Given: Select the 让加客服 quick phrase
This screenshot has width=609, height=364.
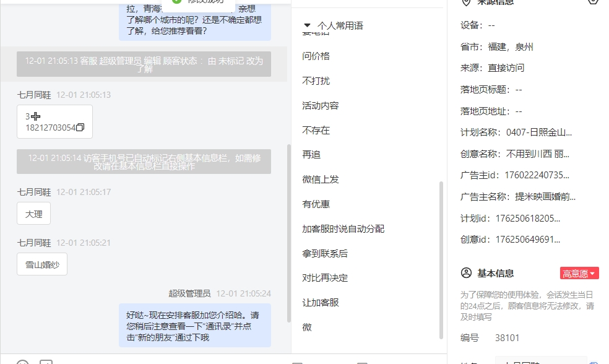Looking at the screenshot, I should pos(321,303).
